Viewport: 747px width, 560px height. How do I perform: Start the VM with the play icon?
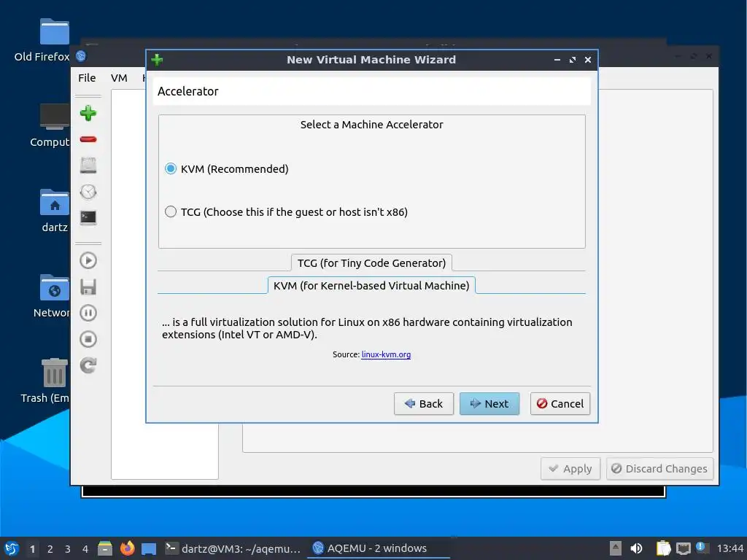(x=88, y=260)
